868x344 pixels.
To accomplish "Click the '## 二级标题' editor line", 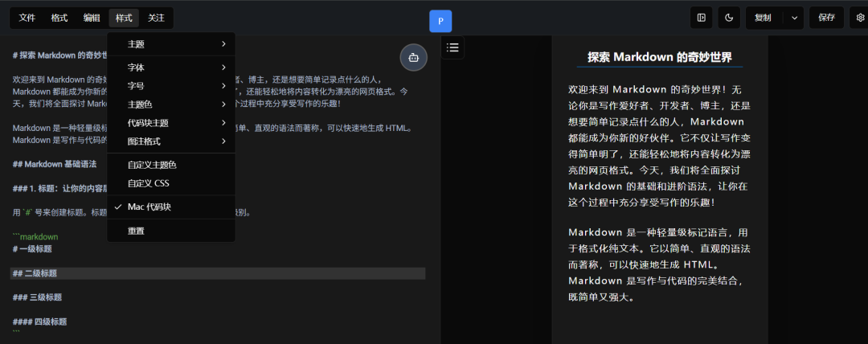I will click(x=218, y=273).
